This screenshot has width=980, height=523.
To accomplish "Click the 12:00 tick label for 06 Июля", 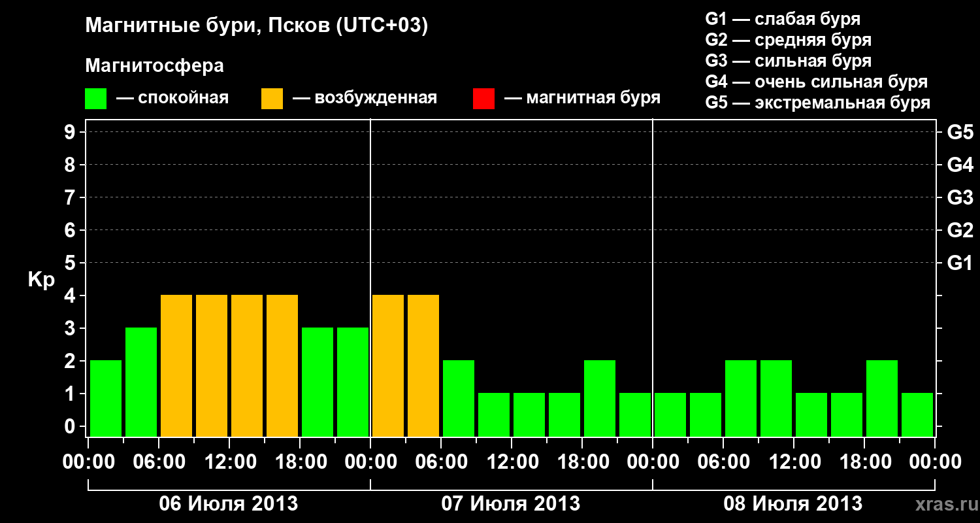I will coord(229,462).
